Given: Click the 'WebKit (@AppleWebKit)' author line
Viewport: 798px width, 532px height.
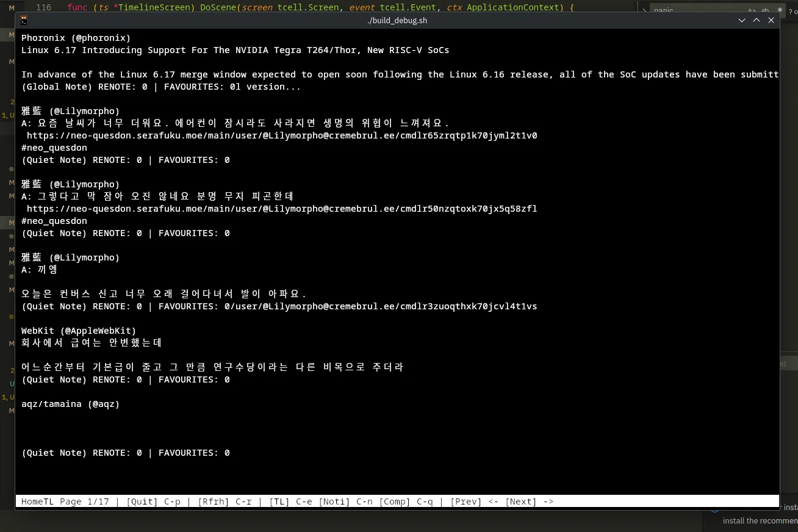Looking at the screenshot, I should tap(79, 331).
